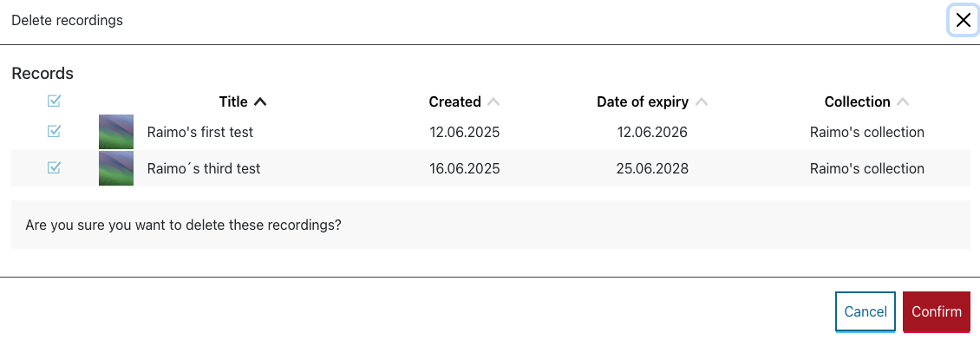Uncheck Raimo's first test recording
Screen dimensions: 980x340
click(x=55, y=131)
